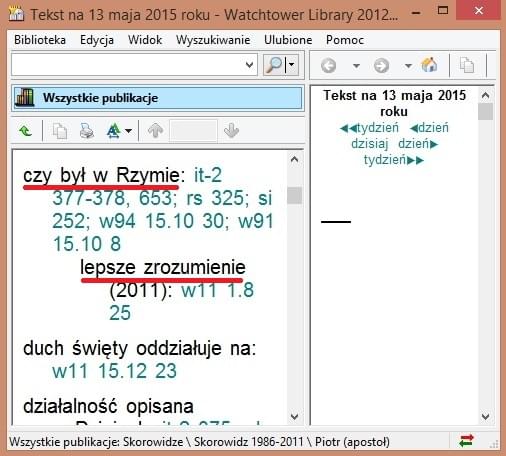Open the font size dropdown arrow

(x=129, y=131)
